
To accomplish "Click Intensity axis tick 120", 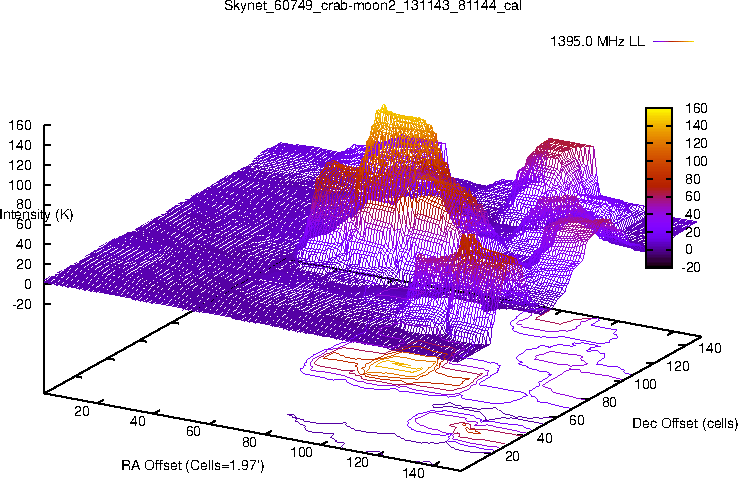I will [x=21, y=165].
